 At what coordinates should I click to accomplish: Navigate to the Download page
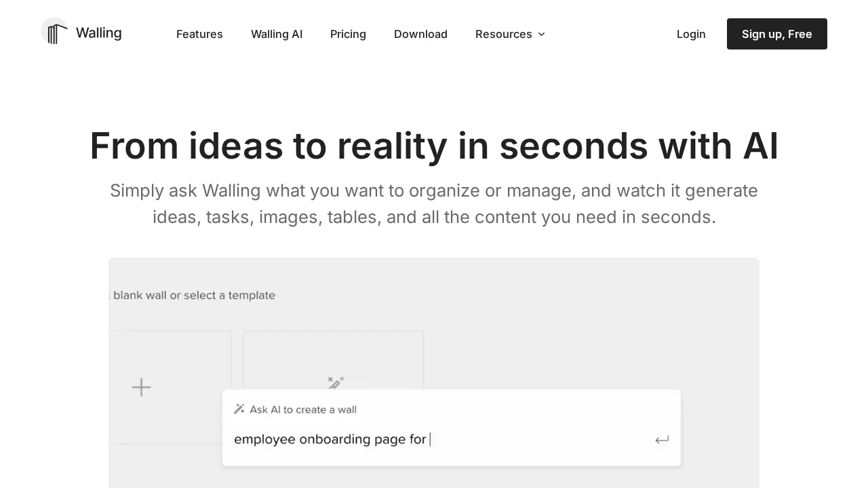pyautogui.click(x=420, y=34)
